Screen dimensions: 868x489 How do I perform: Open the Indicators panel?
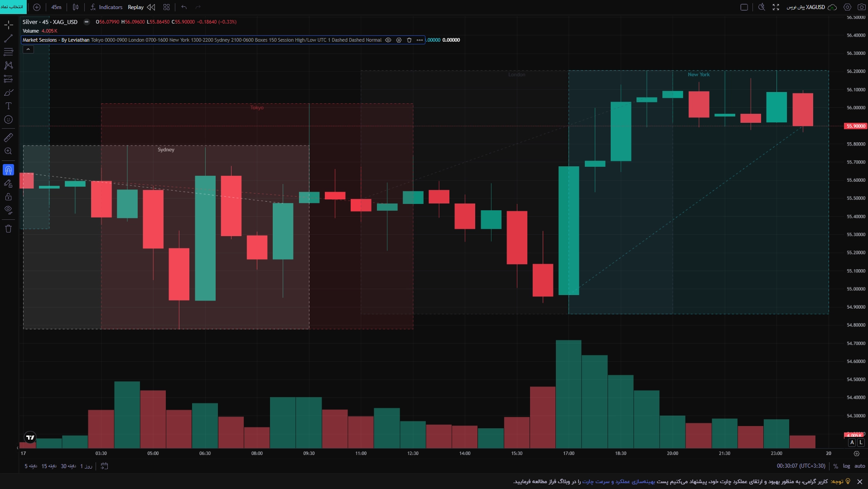(106, 7)
